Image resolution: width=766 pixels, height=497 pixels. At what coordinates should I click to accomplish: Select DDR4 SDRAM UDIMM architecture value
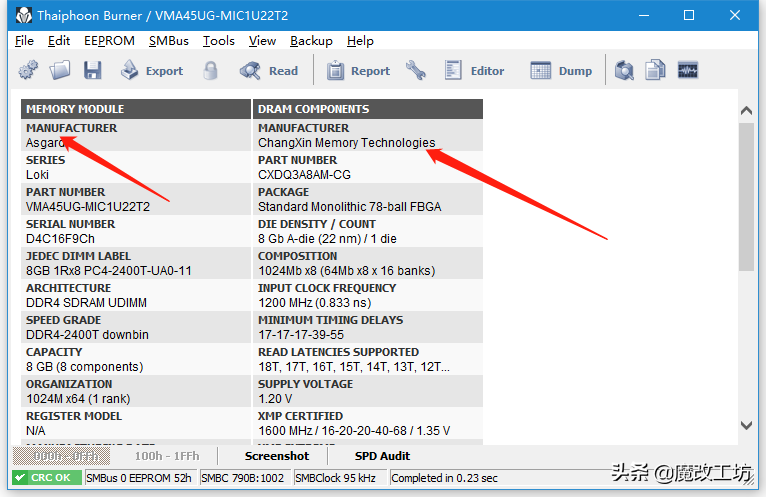pyautogui.click(x=86, y=303)
